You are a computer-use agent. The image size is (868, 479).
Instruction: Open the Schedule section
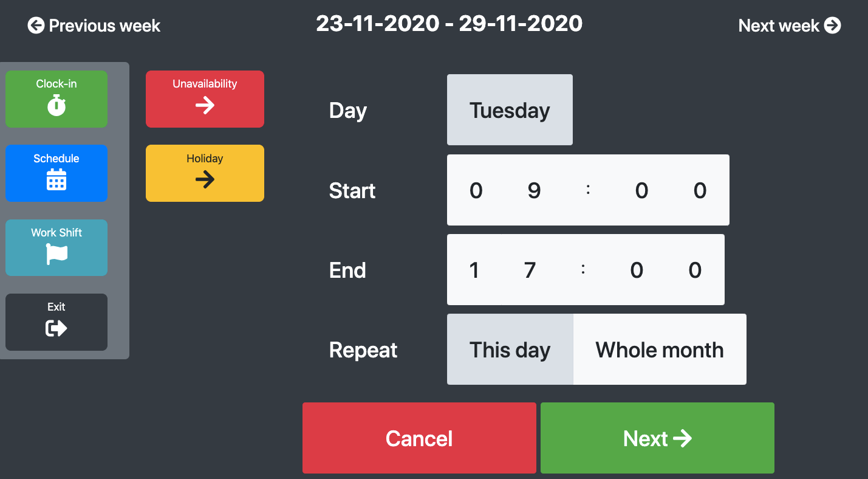click(x=56, y=173)
